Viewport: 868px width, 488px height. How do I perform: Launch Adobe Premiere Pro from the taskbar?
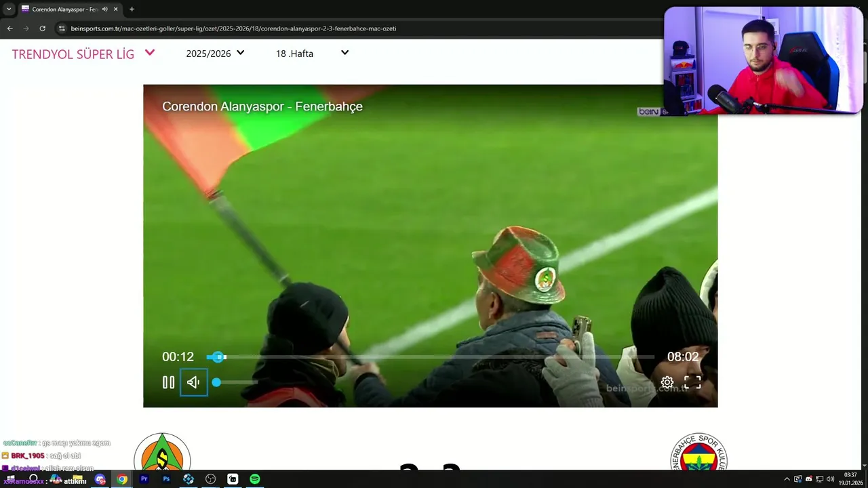144,479
